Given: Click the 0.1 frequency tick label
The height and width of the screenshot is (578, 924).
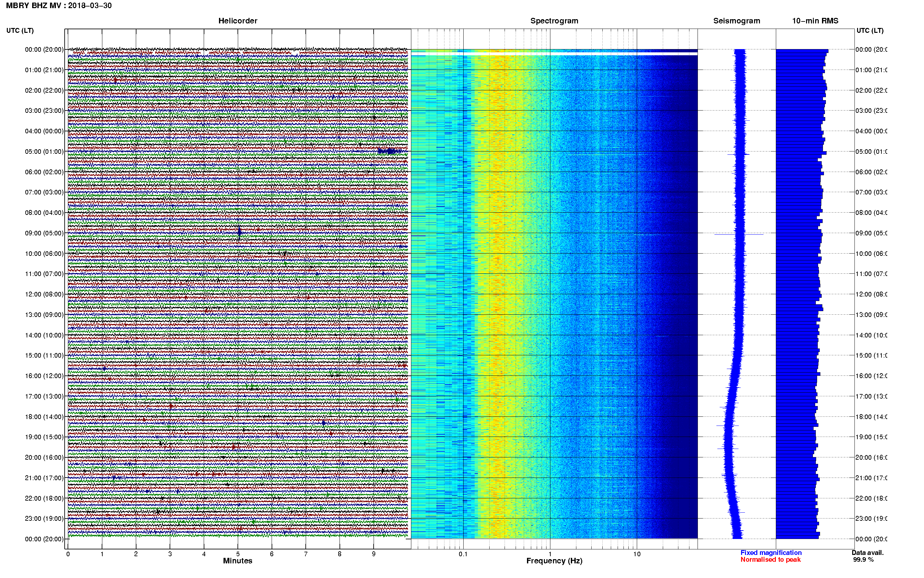Looking at the screenshot, I should coord(463,554).
